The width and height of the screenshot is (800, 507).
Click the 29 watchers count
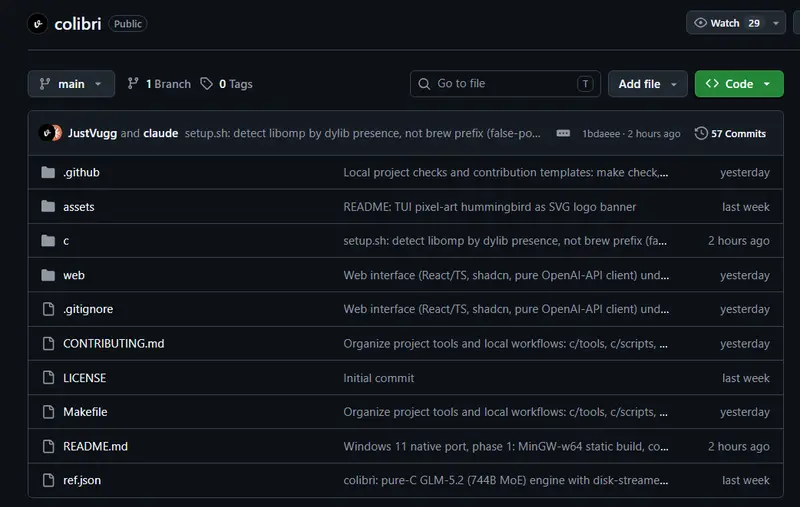pyautogui.click(x=754, y=23)
